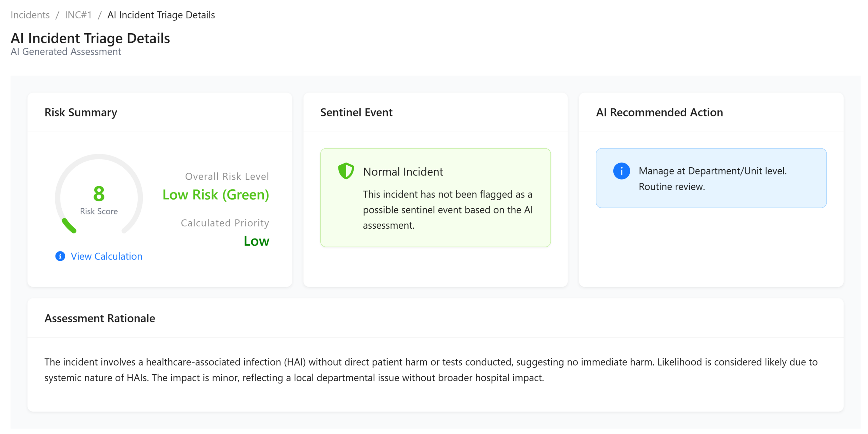868x434 pixels.
Task: Go to Incidents breadcrumb
Action: click(30, 15)
